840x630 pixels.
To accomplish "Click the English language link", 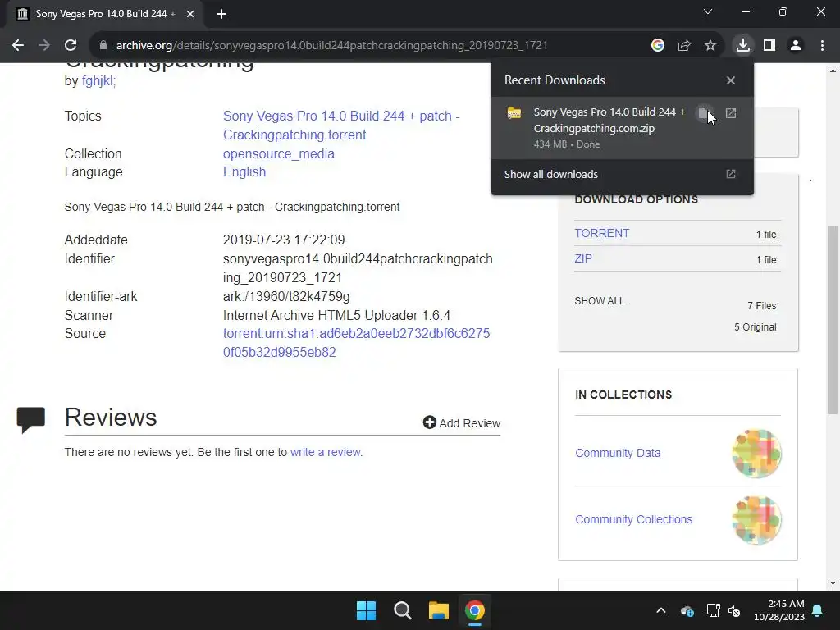I will click(244, 172).
